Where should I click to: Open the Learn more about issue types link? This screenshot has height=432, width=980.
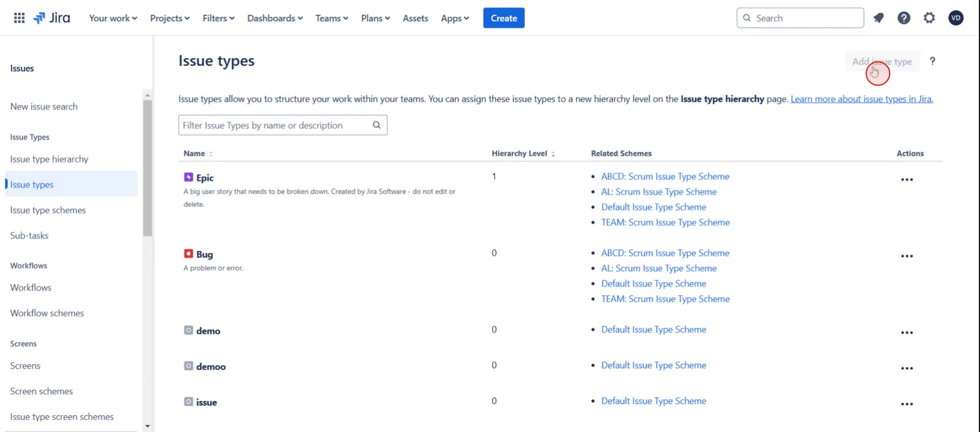[861, 99]
